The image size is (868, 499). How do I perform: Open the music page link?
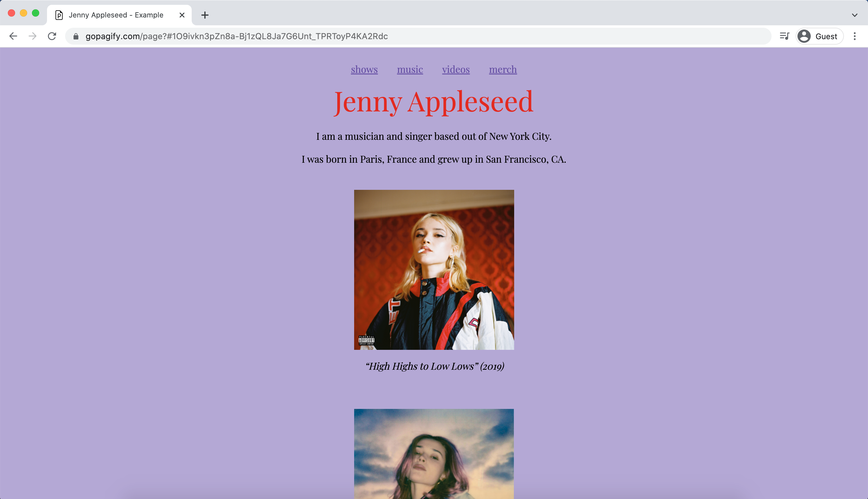[410, 70]
